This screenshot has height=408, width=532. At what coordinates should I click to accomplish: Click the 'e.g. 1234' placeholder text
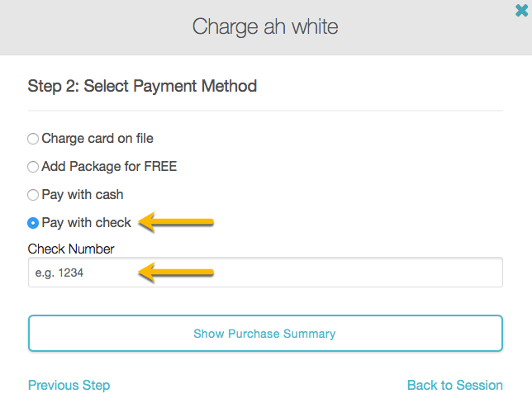59,273
